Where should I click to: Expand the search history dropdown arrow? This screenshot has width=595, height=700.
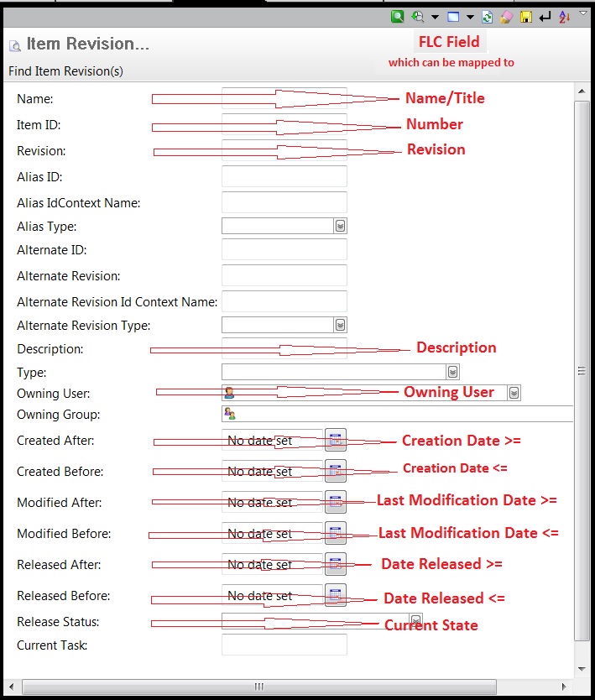coord(435,18)
